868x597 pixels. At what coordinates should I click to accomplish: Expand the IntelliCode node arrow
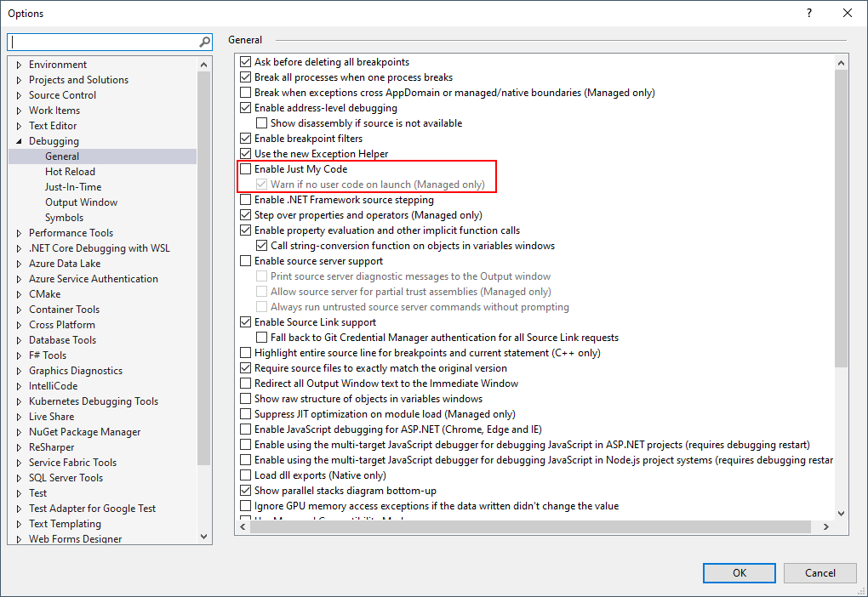pyautogui.click(x=19, y=386)
